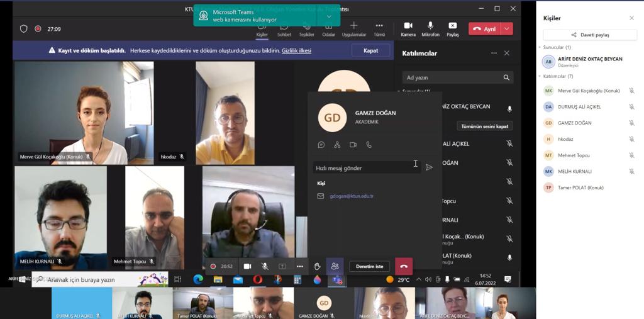Viewport: 644px width, 319px height.
Task: Click the shield security icon
Action: coord(24,29)
